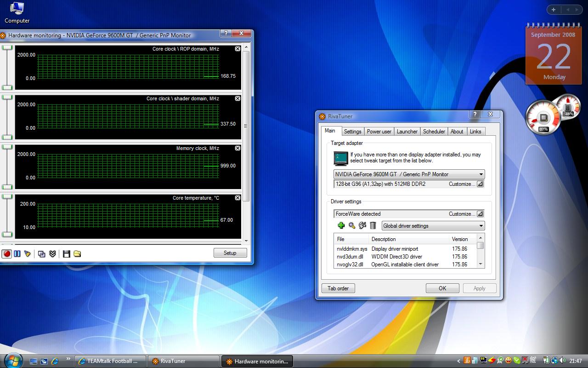The height and width of the screenshot is (368, 588).
Task: Click the yellow smiley tray icon
Action: click(x=509, y=360)
